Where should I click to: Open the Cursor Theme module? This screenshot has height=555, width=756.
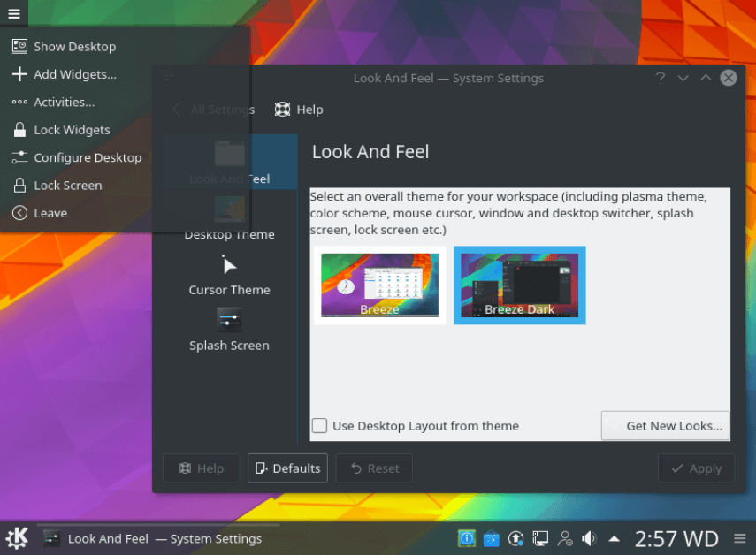click(230, 274)
